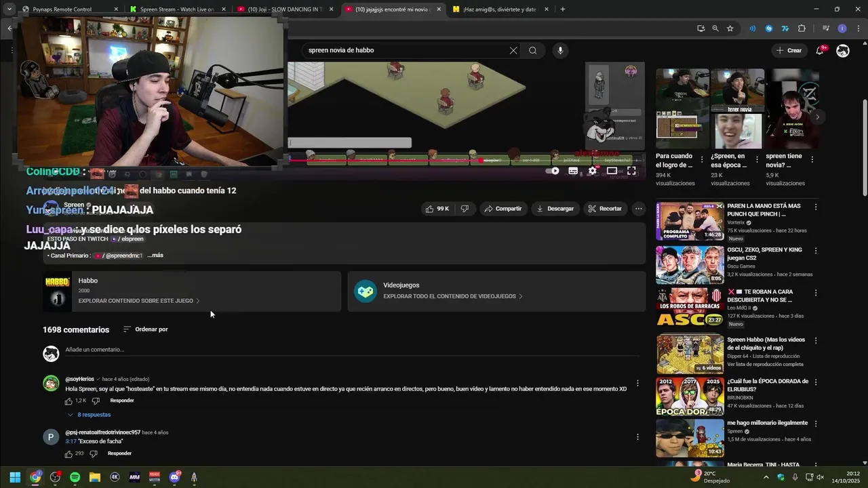868x488 pixels.
Task: Open YouTube notifications bell
Action: tap(819, 50)
